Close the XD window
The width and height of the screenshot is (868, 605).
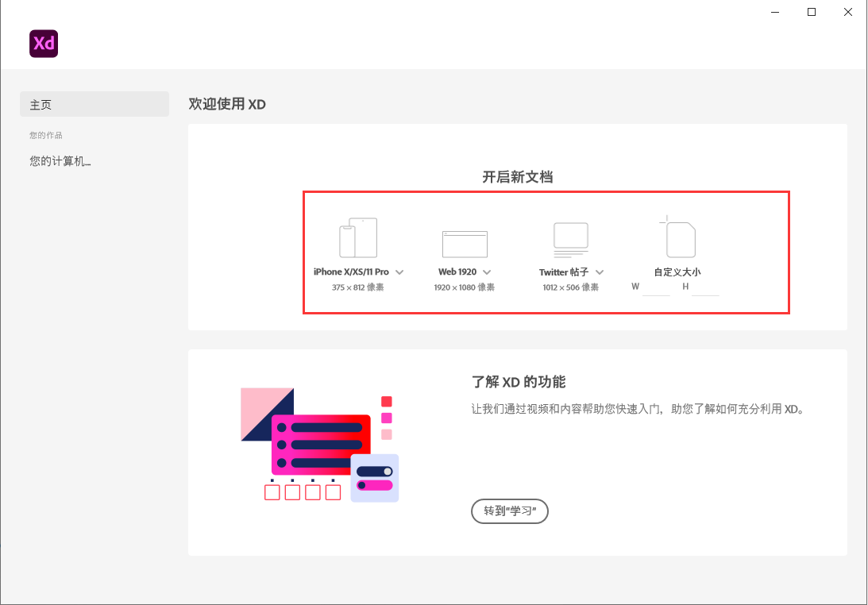pos(848,12)
